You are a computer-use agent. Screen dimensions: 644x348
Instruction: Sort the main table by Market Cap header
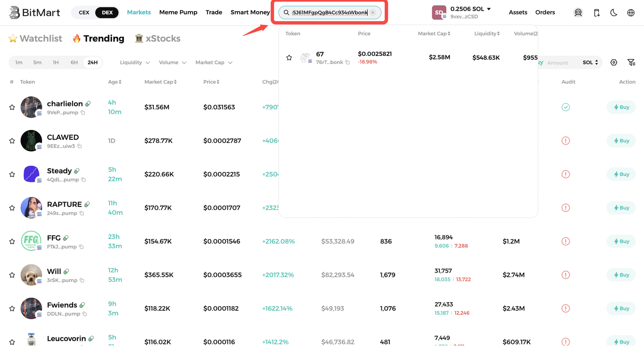[160, 82]
